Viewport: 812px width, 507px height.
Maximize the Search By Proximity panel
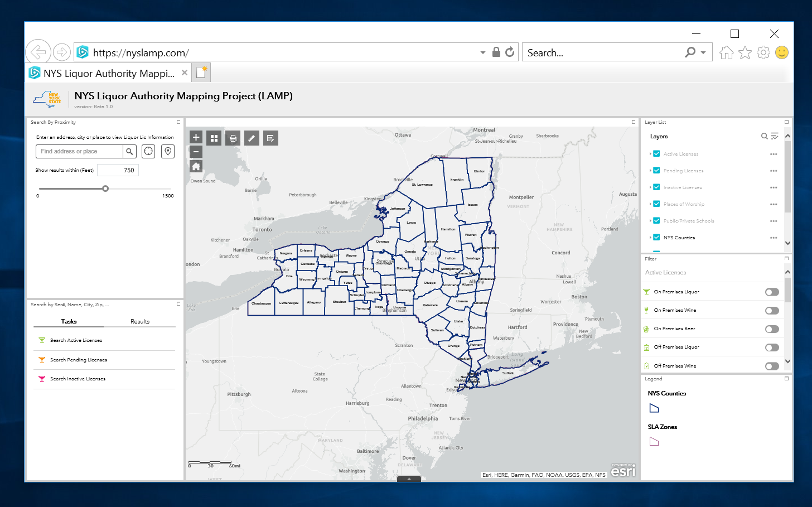pos(178,122)
